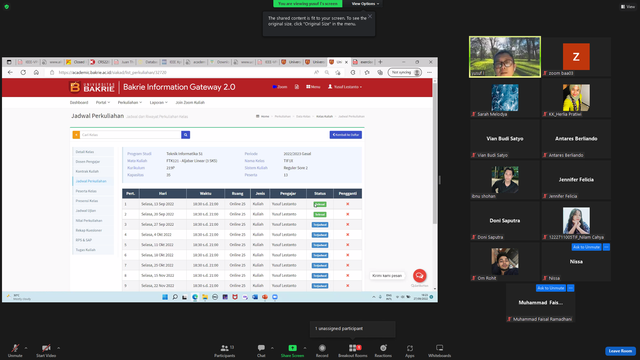Click Join Zoom Kuliah
This screenshot has height=360, width=640.
coord(190,102)
